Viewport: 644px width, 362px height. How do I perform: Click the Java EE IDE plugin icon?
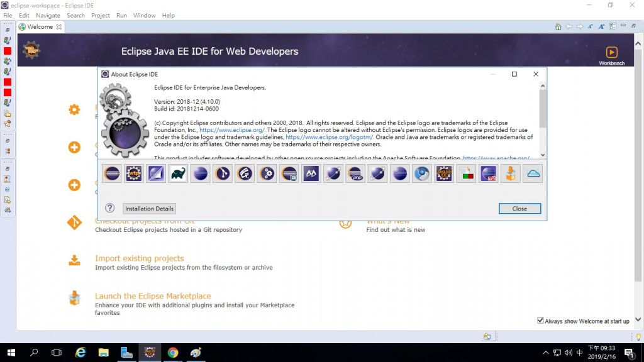(x=444, y=173)
